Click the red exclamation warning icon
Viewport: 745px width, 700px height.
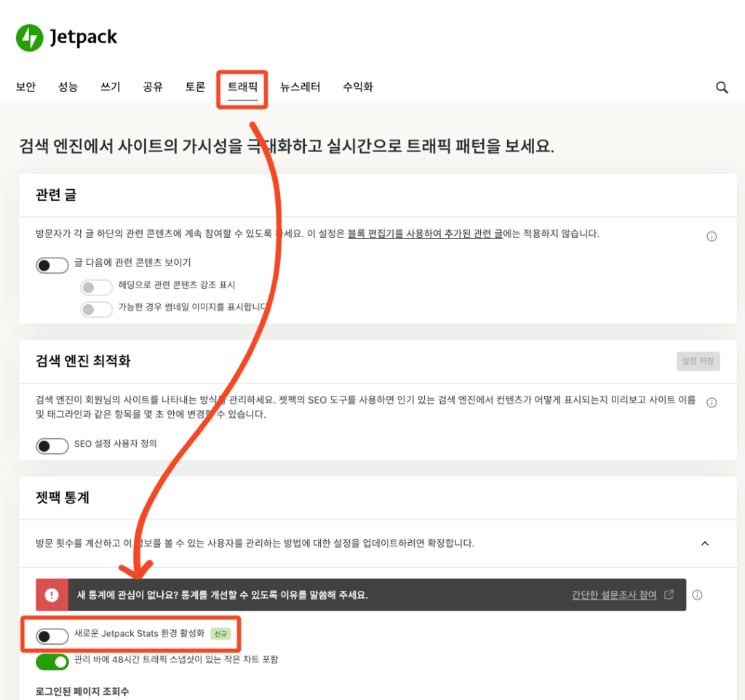point(52,595)
